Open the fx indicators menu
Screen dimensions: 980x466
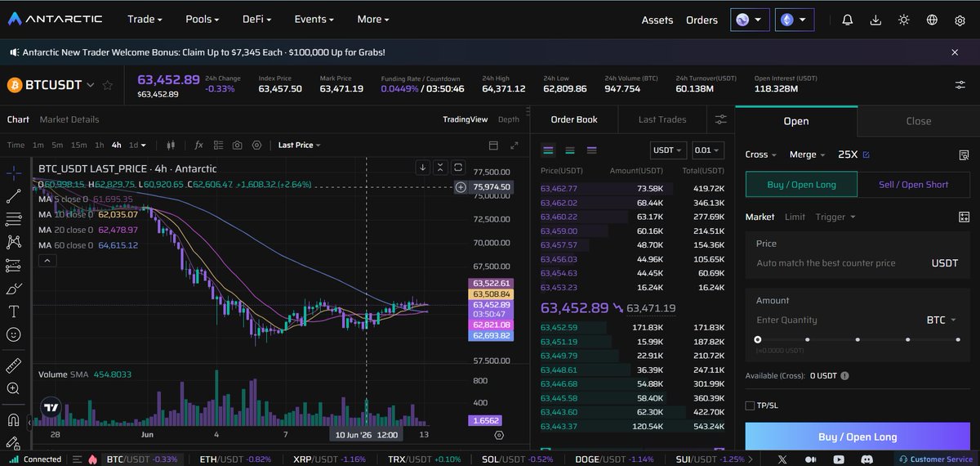(x=198, y=145)
